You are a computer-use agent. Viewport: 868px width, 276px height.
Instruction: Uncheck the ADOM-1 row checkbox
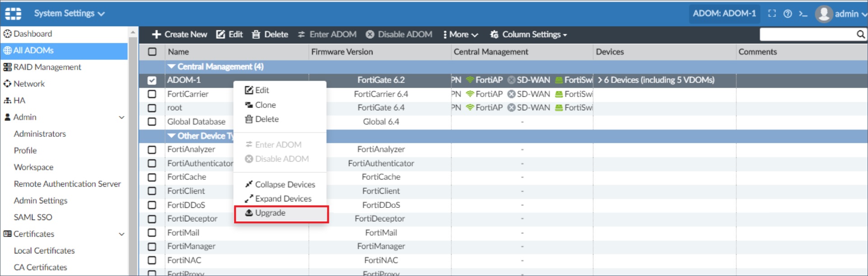[152, 80]
